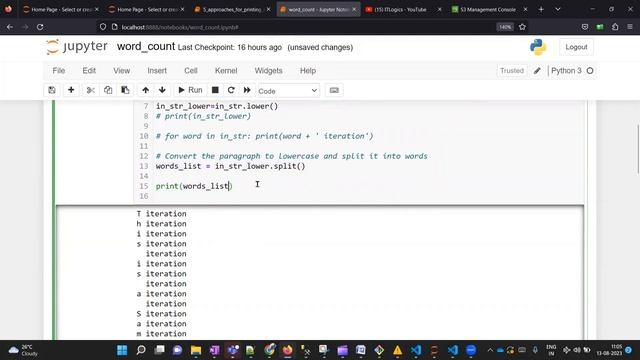The image size is (640, 360).
Task: Switch to S3 Management Console tab
Action: pos(488,9)
